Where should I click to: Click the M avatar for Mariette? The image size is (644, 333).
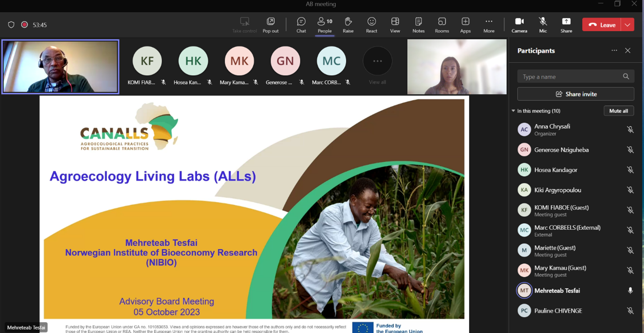[524, 250]
